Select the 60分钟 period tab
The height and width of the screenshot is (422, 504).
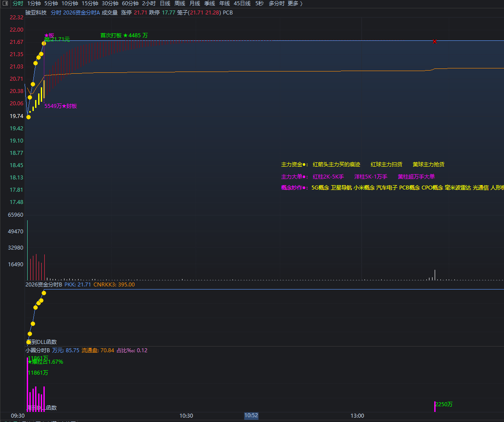coord(130,4)
